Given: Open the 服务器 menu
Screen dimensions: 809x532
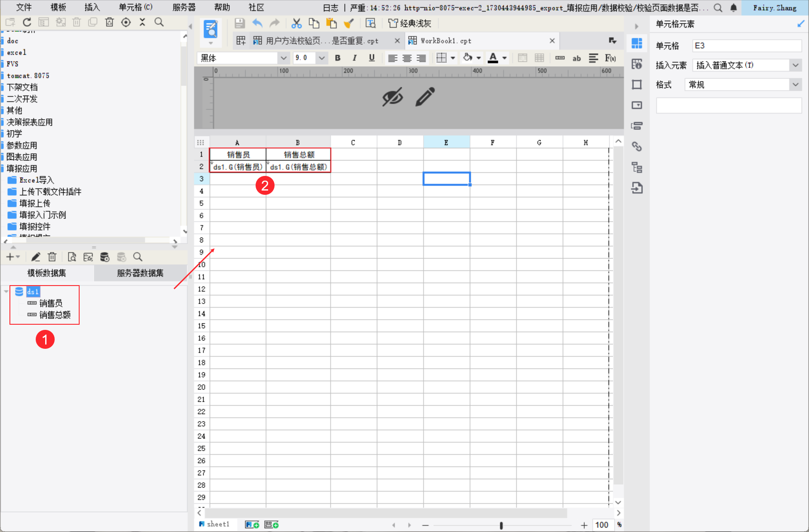Looking at the screenshot, I should 184,7.
